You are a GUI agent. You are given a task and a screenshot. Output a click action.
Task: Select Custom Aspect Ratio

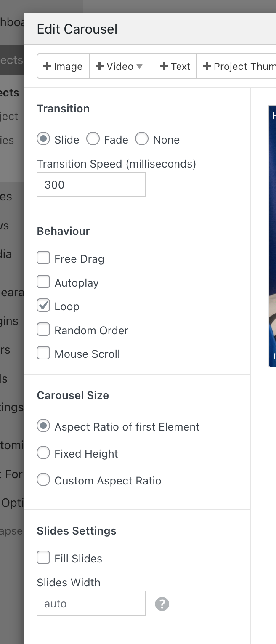43,480
